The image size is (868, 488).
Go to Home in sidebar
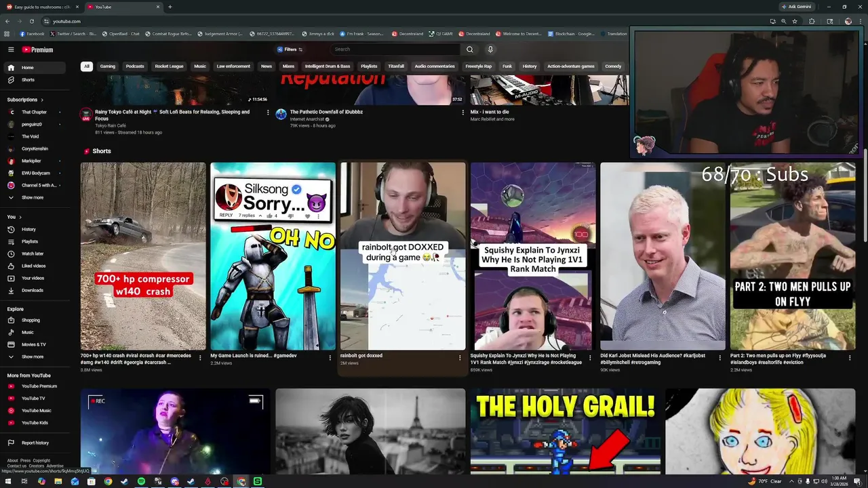coord(35,68)
